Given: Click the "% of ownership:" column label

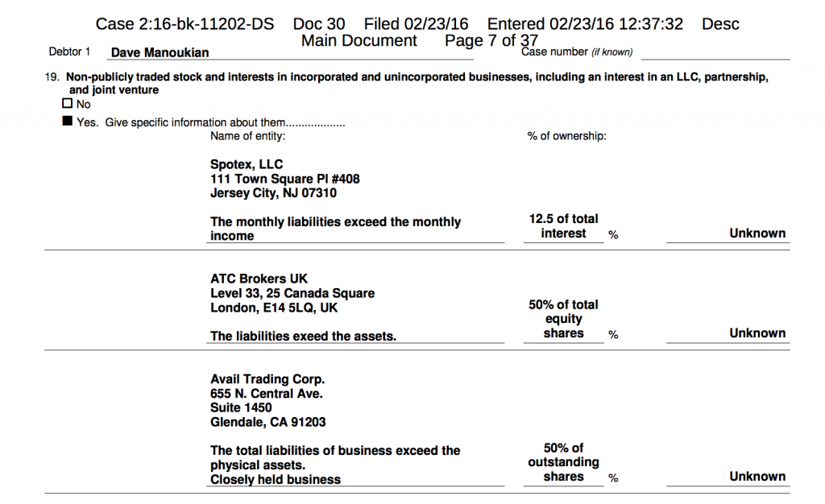Looking at the screenshot, I should pyautogui.click(x=566, y=136).
